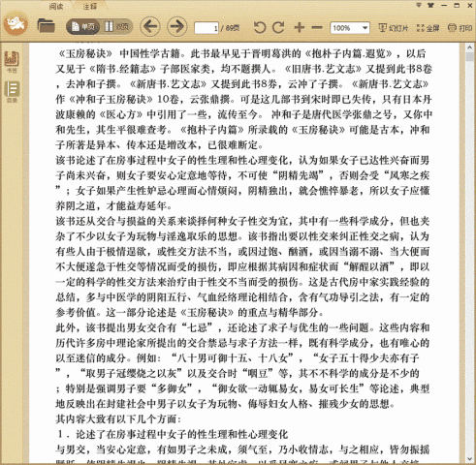The width and height of the screenshot is (476, 465).
Task: Zoom out with the minus icon
Action: tap(317, 28)
